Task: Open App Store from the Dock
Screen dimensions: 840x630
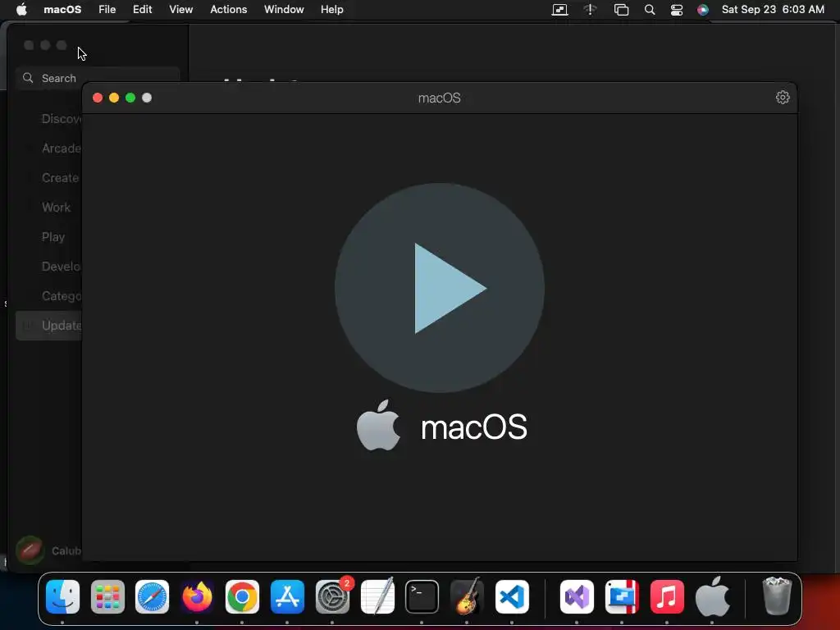Action: click(x=287, y=597)
